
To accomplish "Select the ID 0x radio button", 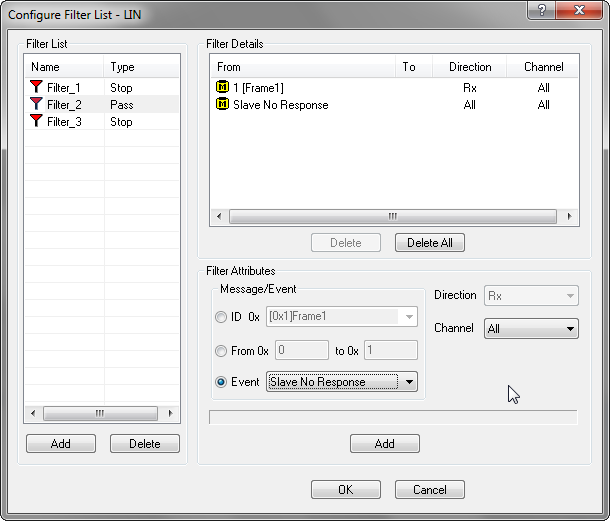I will pyautogui.click(x=221, y=317).
